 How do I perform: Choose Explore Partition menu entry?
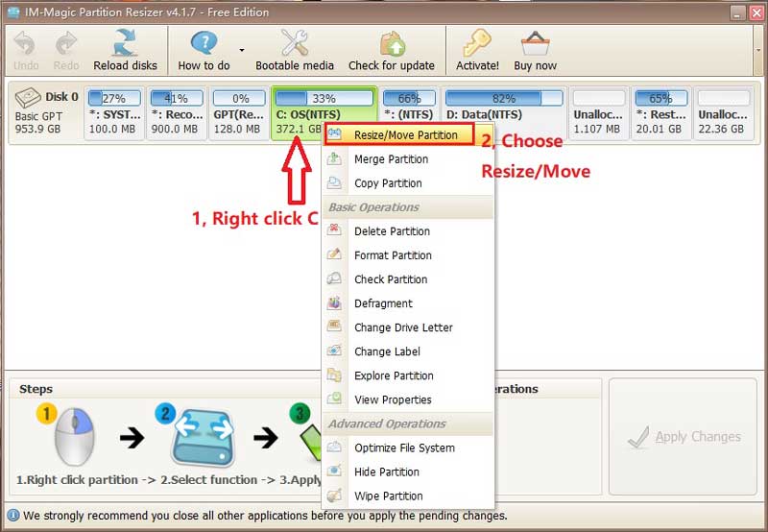pyautogui.click(x=408, y=375)
